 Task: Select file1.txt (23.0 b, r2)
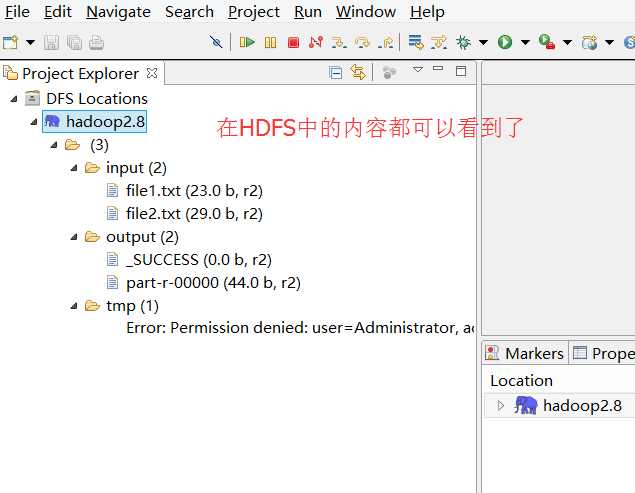pyautogui.click(x=194, y=191)
